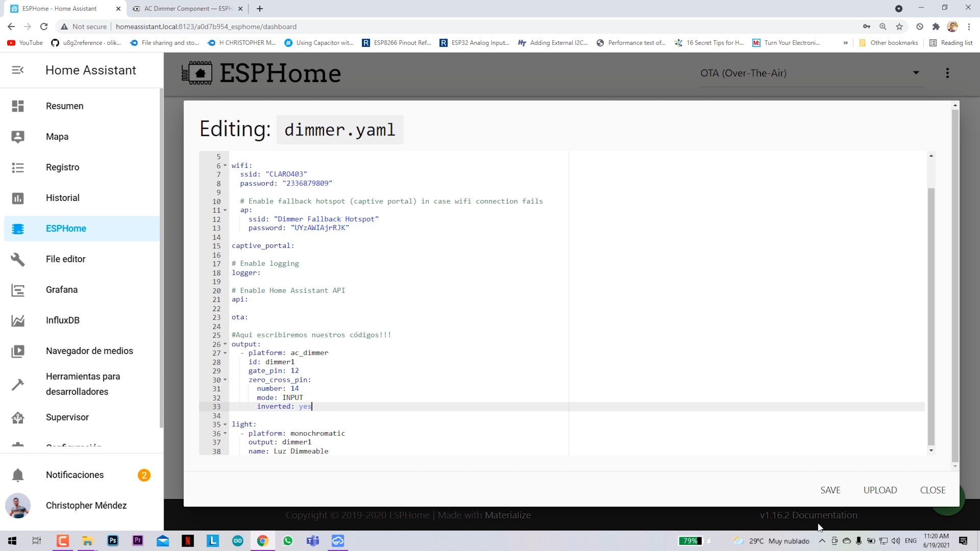980x551 pixels.
Task: Place cursor on the logger: line
Action: (x=246, y=272)
